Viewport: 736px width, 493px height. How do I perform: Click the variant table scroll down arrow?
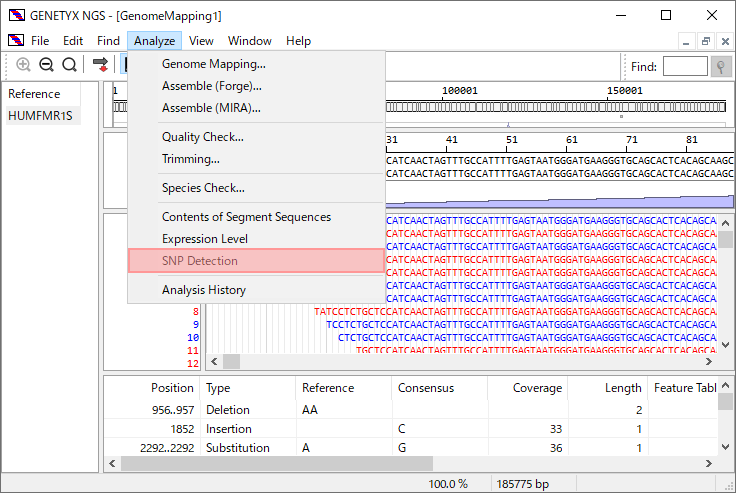pyautogui.click(x=726, y=447)
